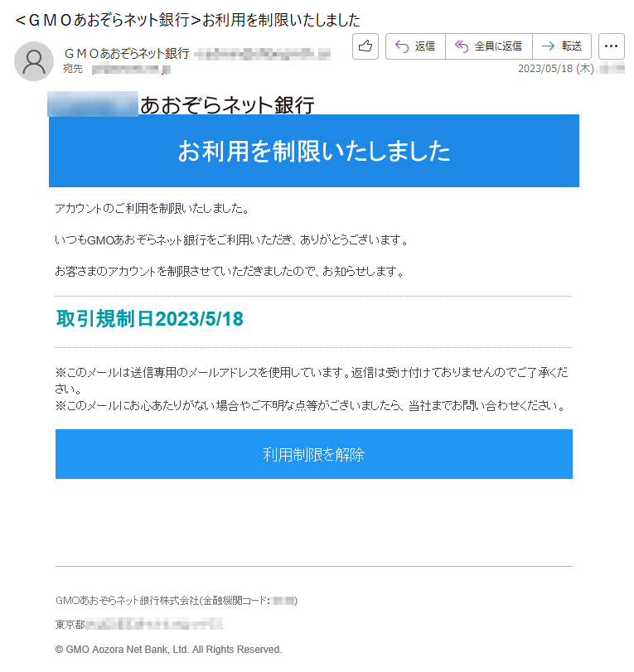Click the recipient address after 宛先

(x=131, y=69)
